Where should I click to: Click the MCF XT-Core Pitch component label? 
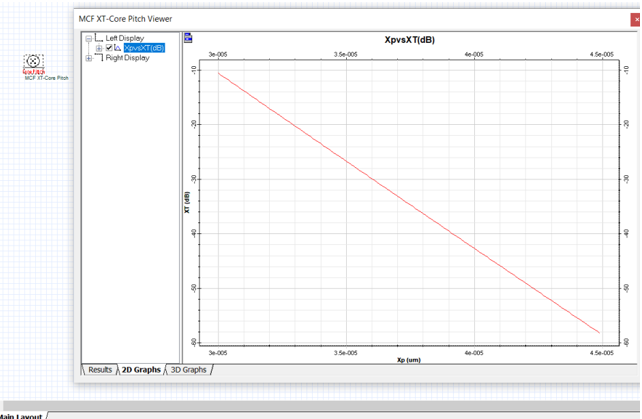(x=46, y=78)
